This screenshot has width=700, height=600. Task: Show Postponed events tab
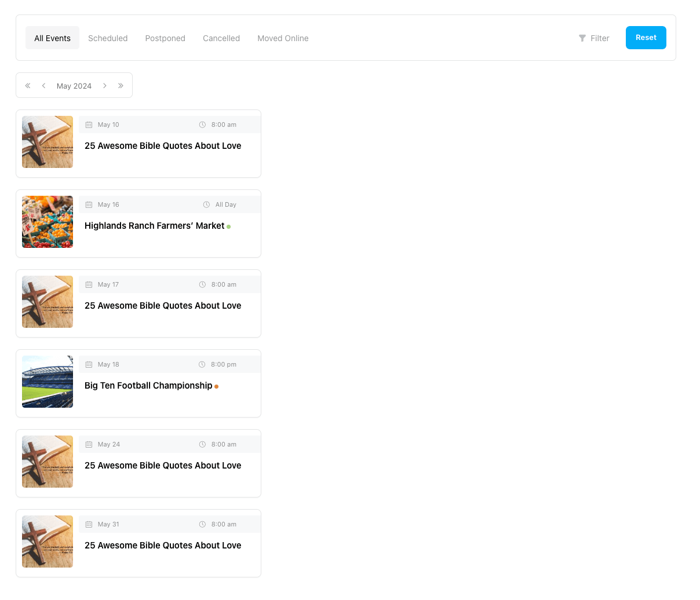click(x=165, y=38)
